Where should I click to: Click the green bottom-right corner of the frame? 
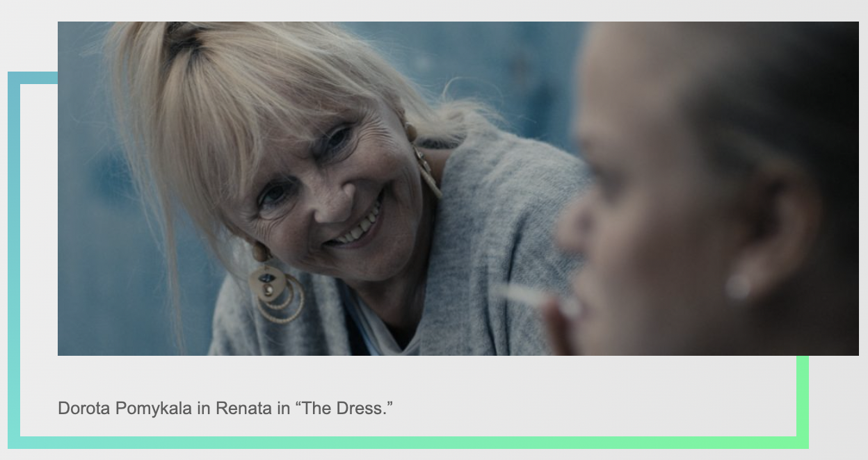point(803,443)
